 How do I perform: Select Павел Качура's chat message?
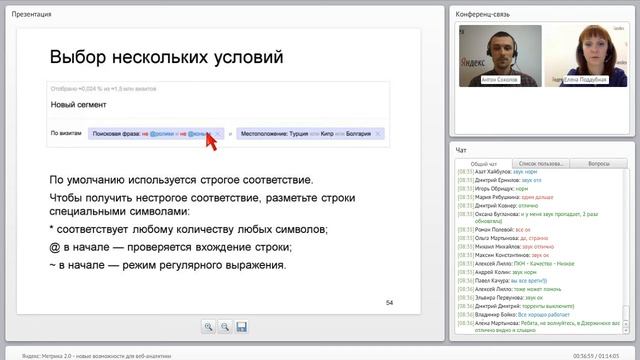pyautogui.click(x=502, y=281)
